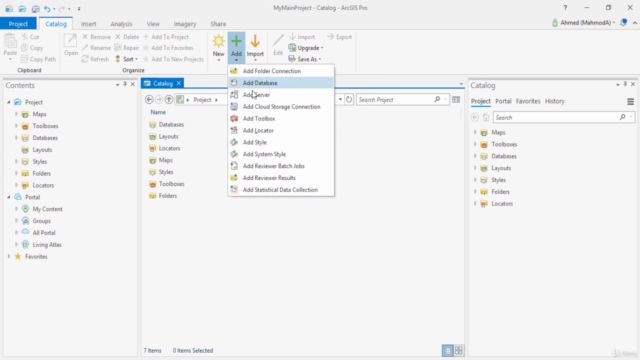Collapse the Portal node in Contents
640x360 pixels.
pyautogui.click(x=9, y=197)
